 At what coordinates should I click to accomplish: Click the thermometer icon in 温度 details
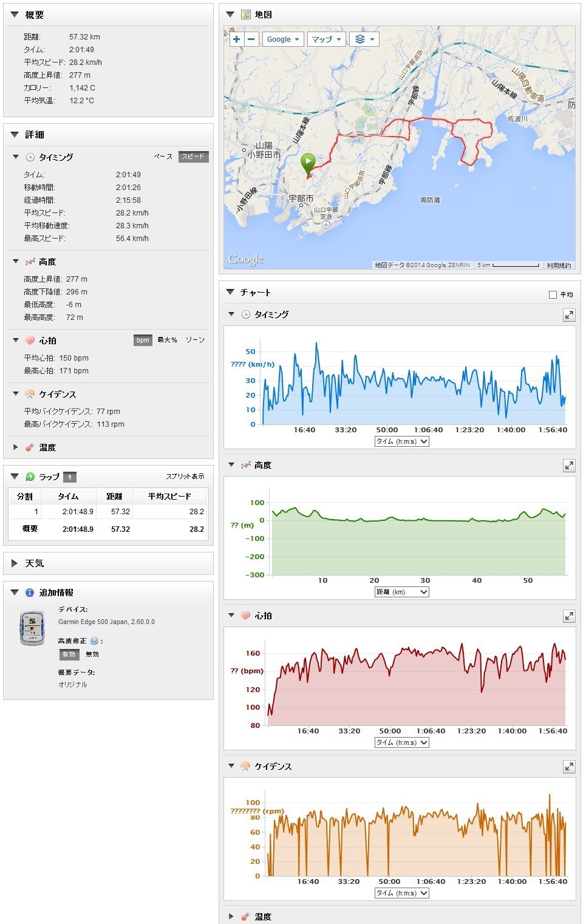(x=30, y=447)
